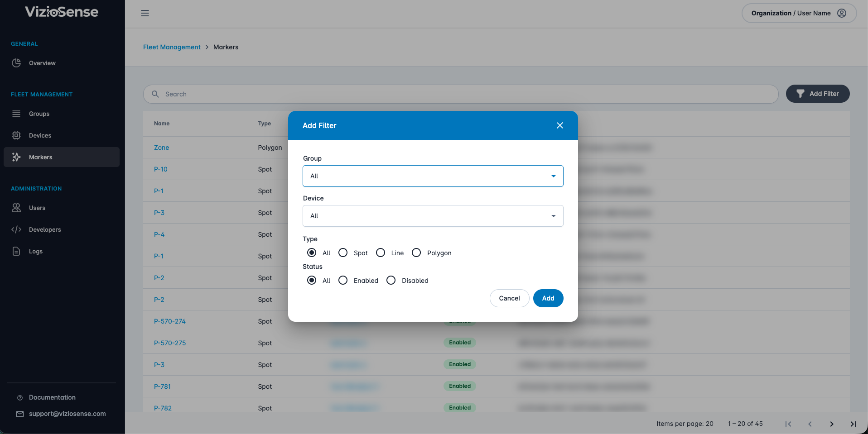Open Developers in sidebar
The width and height of the screenshot is (868, 434).
62,229
